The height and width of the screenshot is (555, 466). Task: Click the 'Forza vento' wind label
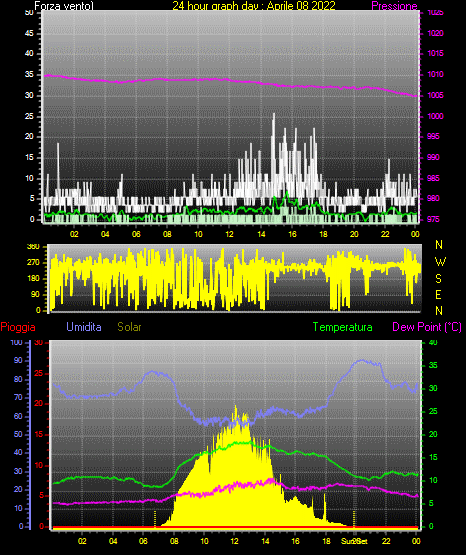pos(64,6)
